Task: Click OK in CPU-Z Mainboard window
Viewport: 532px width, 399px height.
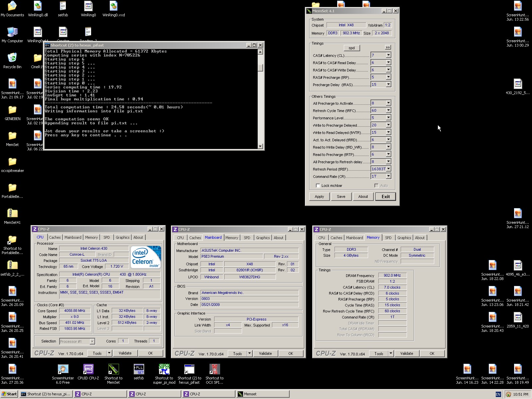Action: (x=291, y=353)
